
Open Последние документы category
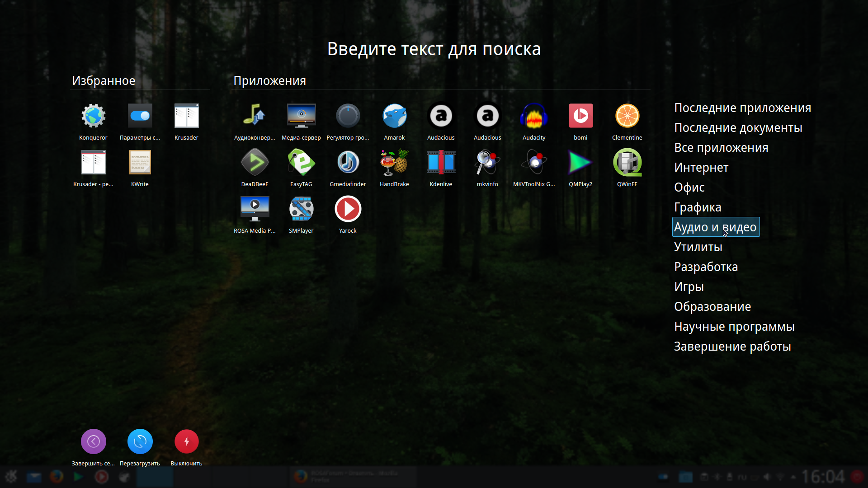(738, 128)
